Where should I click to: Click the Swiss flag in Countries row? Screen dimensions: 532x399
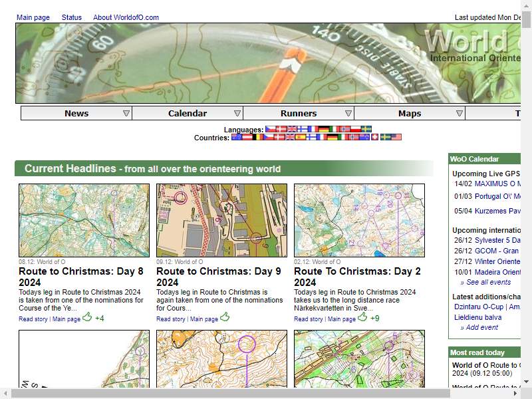(x=375, y=137)
